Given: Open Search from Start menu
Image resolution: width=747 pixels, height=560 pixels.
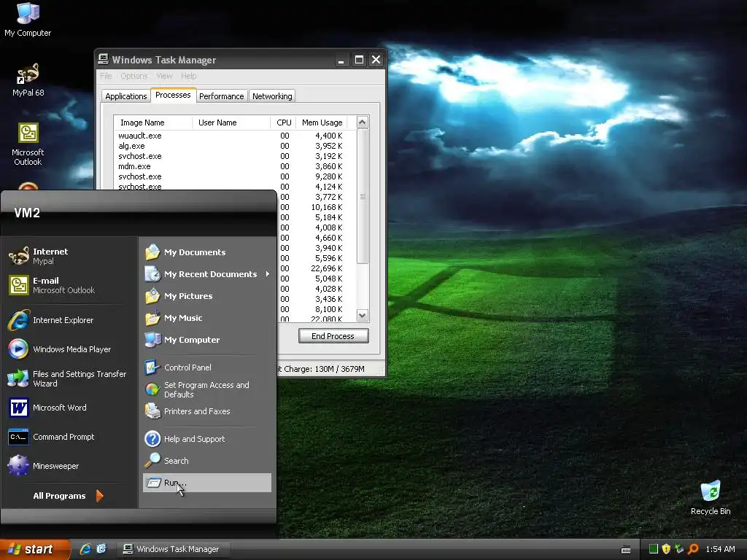Looking at the screenshot, I should tap(207, 461).
